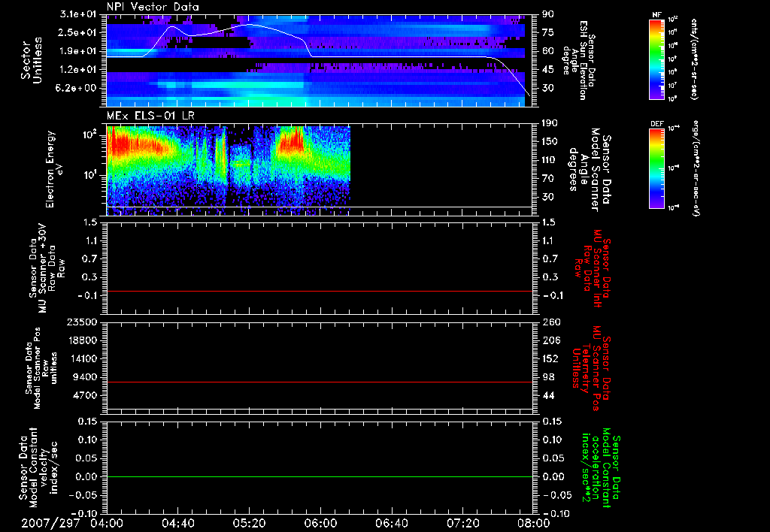This screenshot has height=532, width=770.
Task: Click the 05:20 time axis label
Action: 249,523
